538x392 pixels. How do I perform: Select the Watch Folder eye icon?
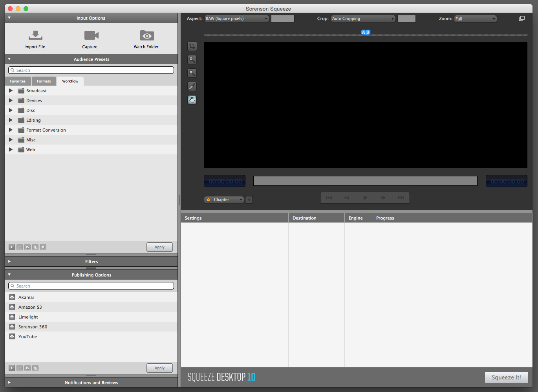(147, 35)
